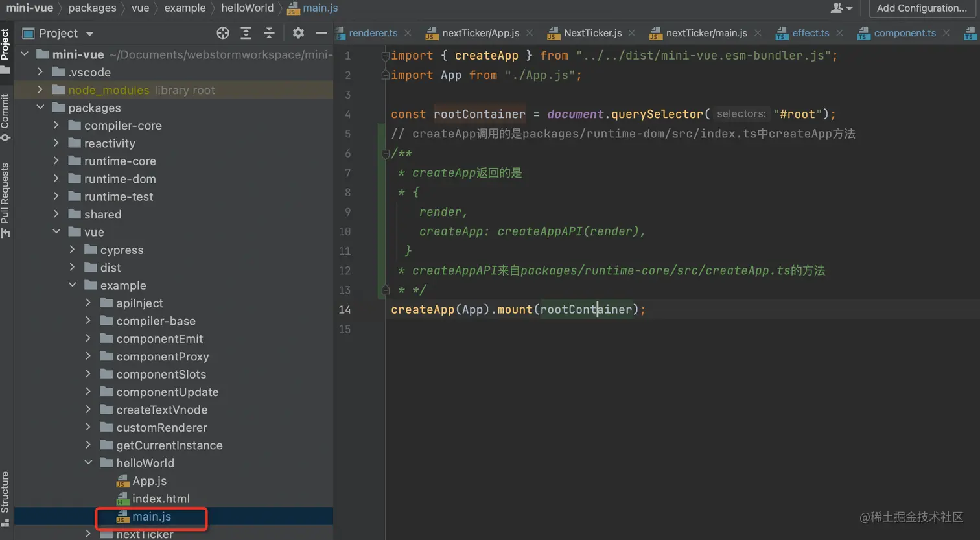Select the mini-vue project root row
This screenshot has height=540, width=980.
[174, 54]
